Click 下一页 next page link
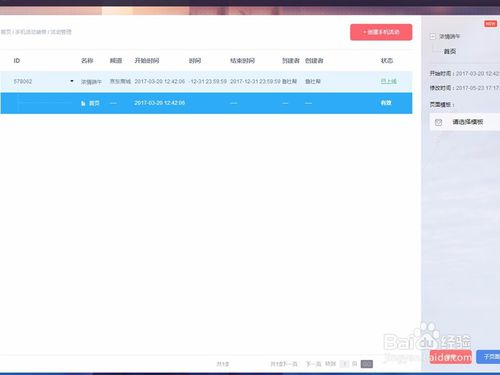The width and height of the screenshot is (500, 375). coord(313,364)
